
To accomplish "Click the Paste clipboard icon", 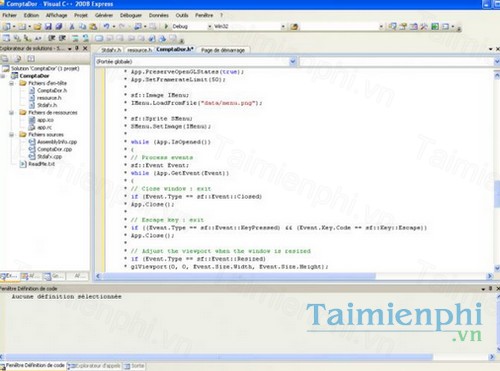I will [x=93, y=26].
